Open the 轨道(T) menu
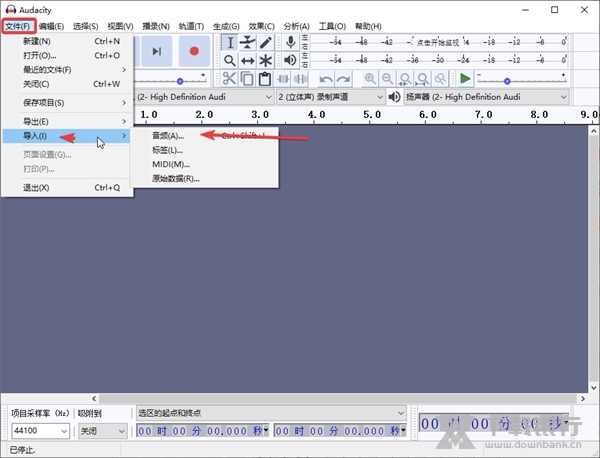600x458 pixels. point(191,26)
